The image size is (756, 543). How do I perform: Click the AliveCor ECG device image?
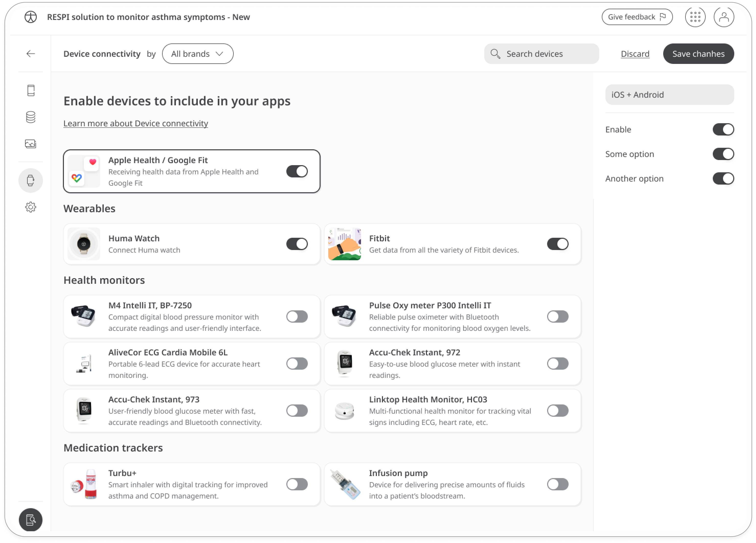[84, 363]
